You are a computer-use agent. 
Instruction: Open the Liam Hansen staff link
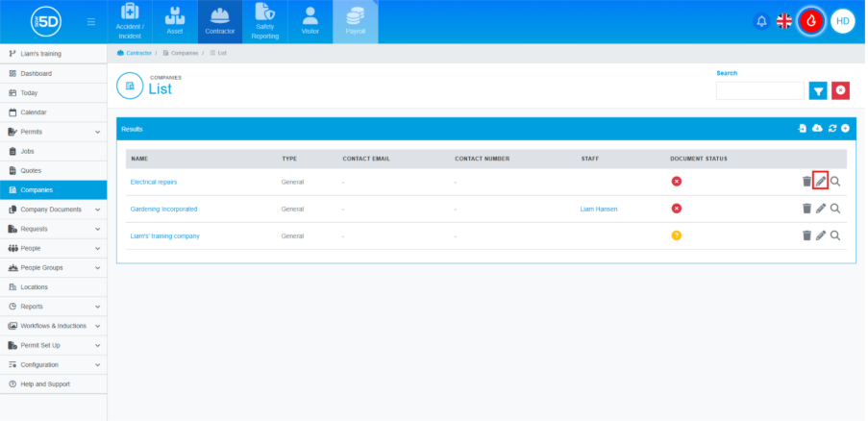click(x=599, y=209)
